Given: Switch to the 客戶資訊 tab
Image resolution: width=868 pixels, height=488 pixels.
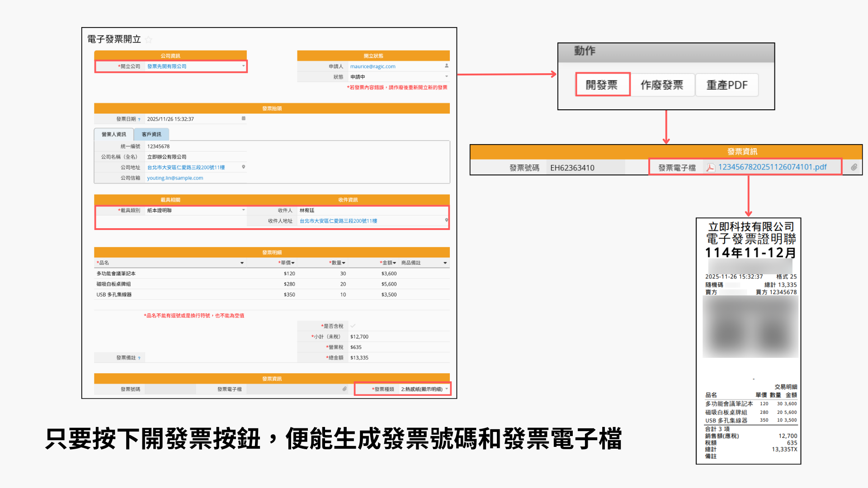Looking at the screenshot, I should (151, 134).
